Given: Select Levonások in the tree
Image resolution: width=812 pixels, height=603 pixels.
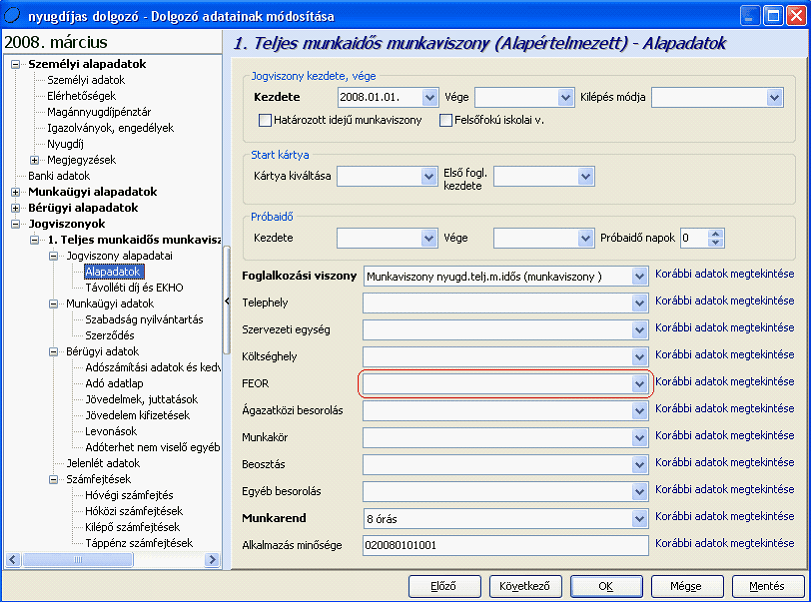Looking at the screenshot, I should [111, 432].
